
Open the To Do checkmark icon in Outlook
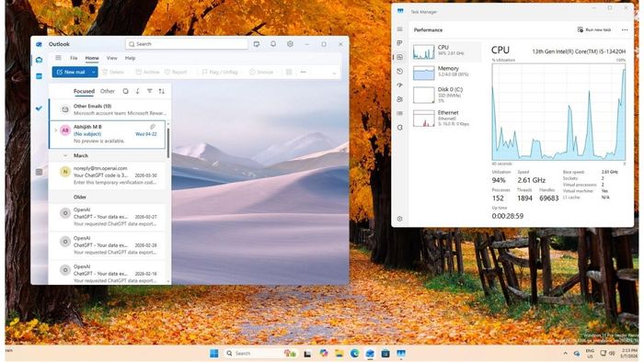(39, 108)
